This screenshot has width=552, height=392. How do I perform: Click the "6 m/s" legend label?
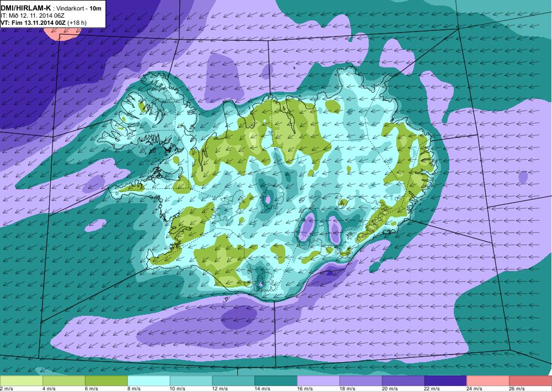pyautogui.click(x=92, y=389)
